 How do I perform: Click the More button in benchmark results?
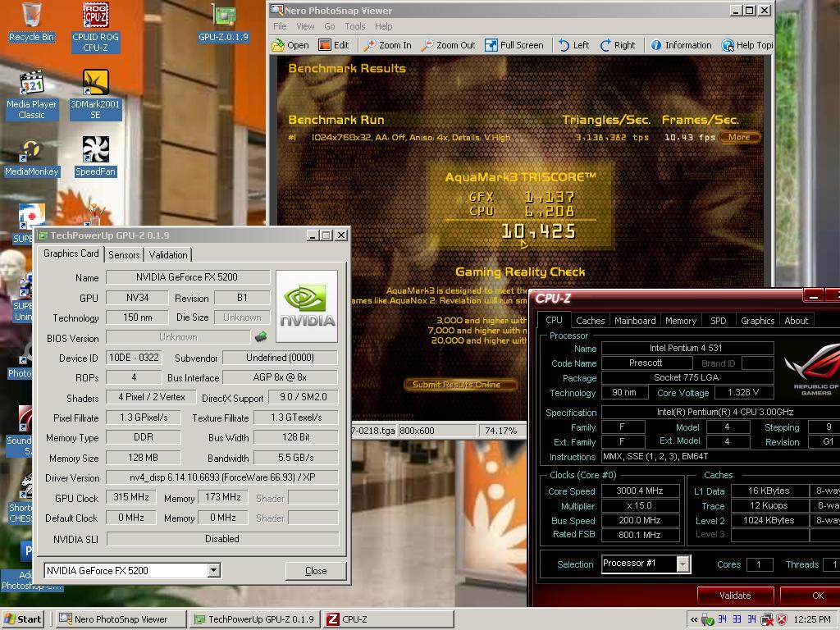[739, 137]
